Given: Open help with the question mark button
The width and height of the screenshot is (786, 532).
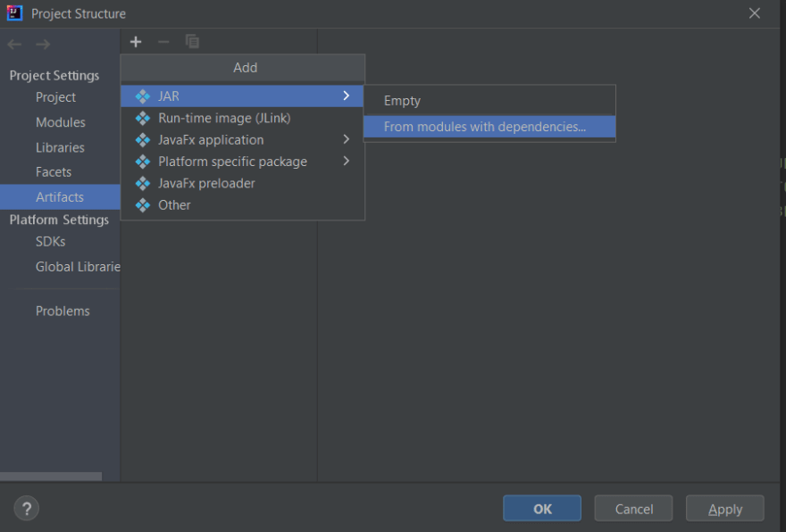Looking at the screenshot, I should [x=27, y=509].
